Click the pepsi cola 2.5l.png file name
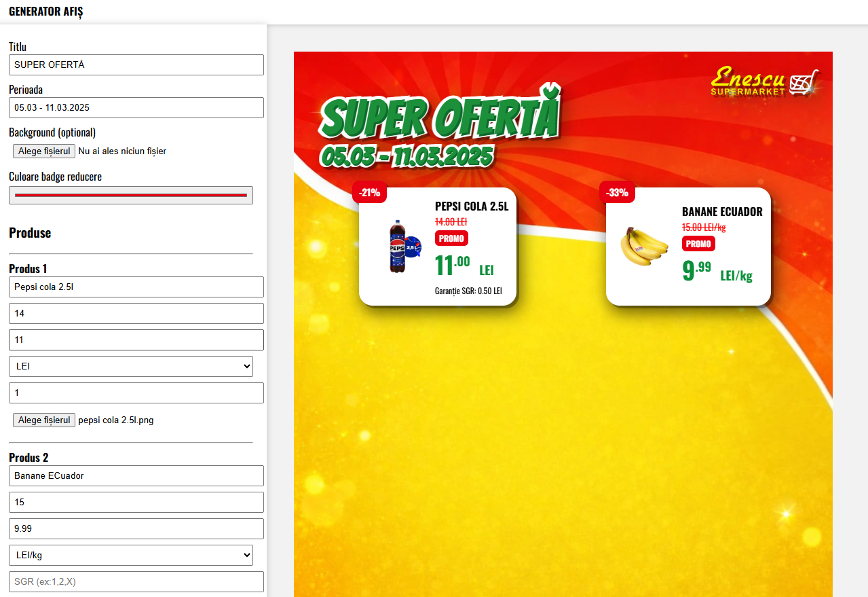 pos(116,420)
